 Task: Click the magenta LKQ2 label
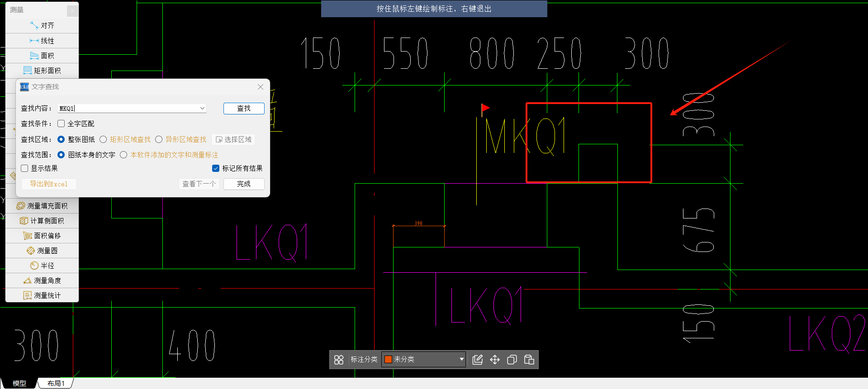coord(827,334)
